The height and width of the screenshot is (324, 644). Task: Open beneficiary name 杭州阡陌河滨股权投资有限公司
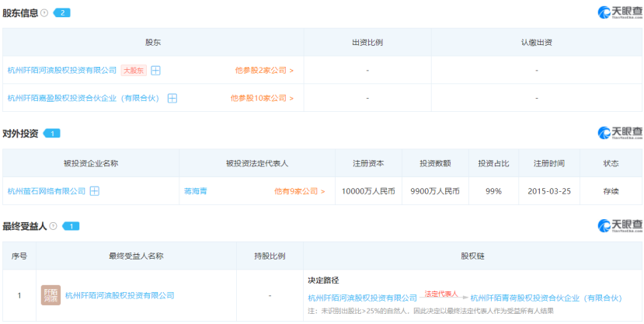(x=120, y=295)
